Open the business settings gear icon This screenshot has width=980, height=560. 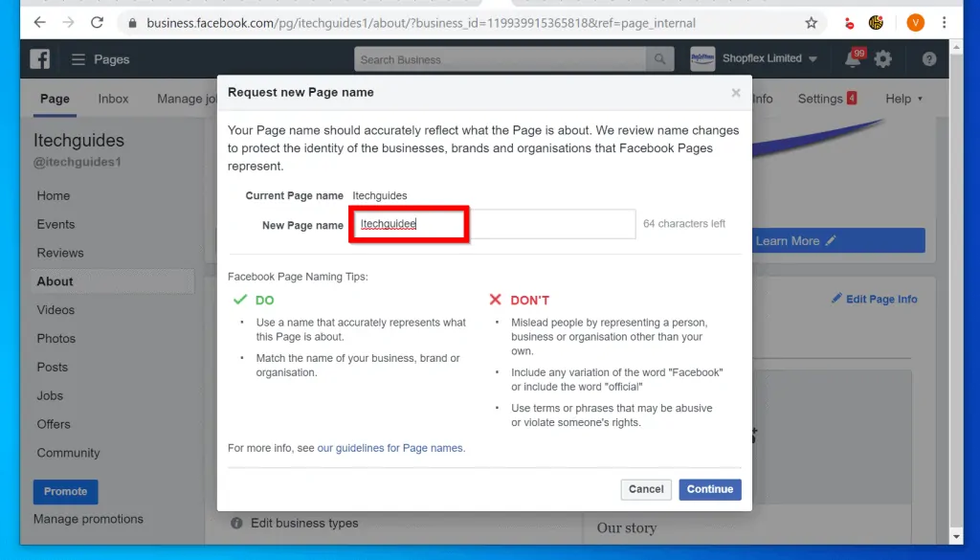(x=883, y=59)
